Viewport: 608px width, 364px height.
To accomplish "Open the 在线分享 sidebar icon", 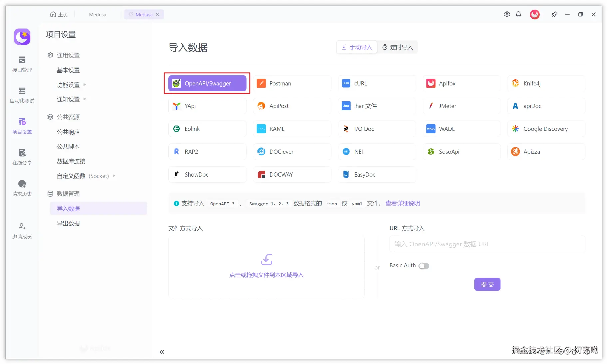I will click(x=22, y=157).
